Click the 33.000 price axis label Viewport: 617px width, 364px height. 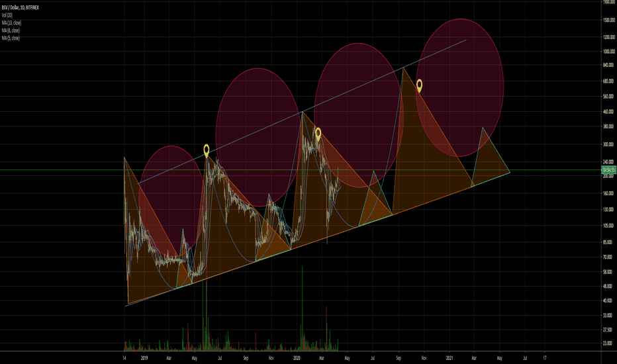point(608,316)
